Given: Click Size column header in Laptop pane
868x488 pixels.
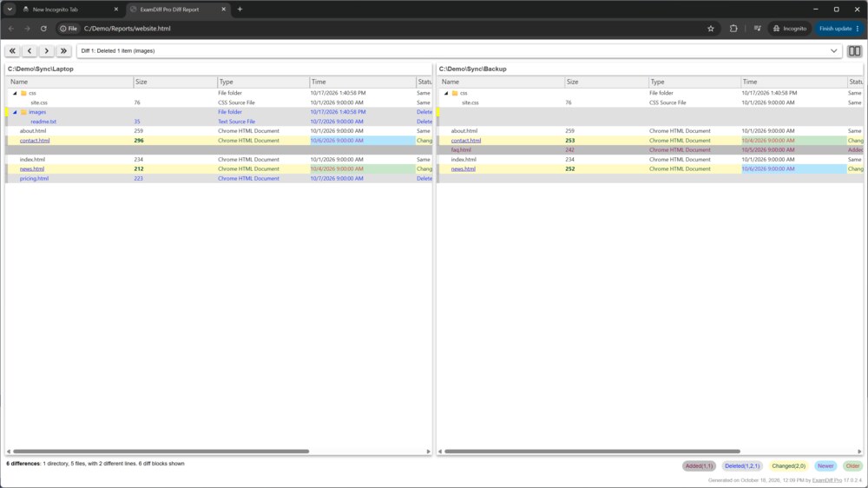Looking at the screenshot, I should [175, 82].
